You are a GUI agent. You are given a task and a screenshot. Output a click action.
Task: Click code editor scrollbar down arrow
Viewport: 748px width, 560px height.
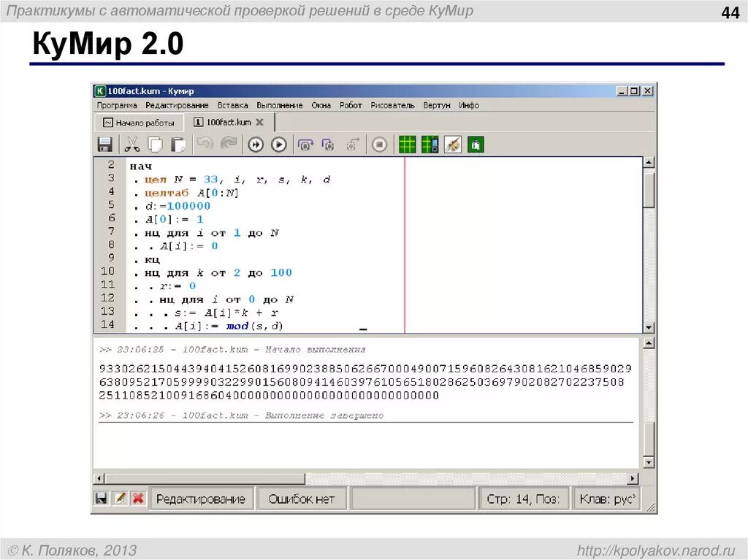pos(649,327)
